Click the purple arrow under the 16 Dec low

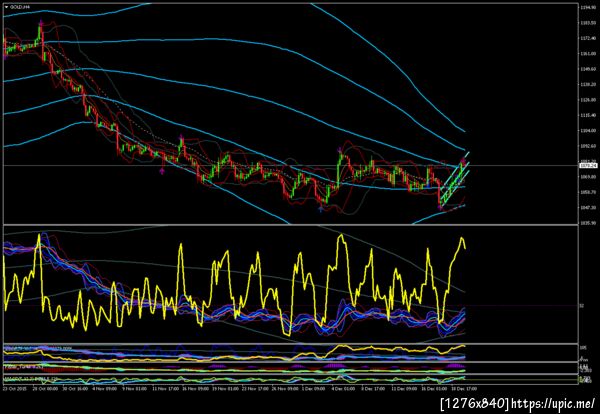click(440, 207)
